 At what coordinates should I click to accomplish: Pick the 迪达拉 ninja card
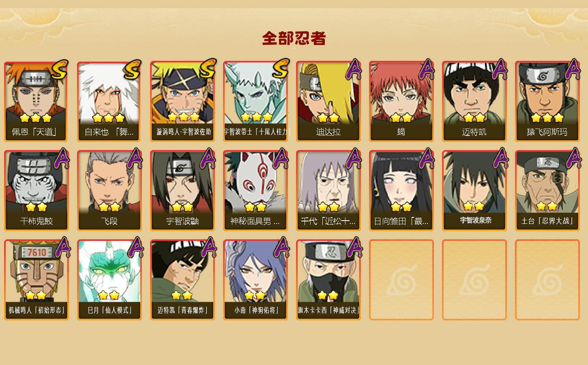(x=328, y=101)
